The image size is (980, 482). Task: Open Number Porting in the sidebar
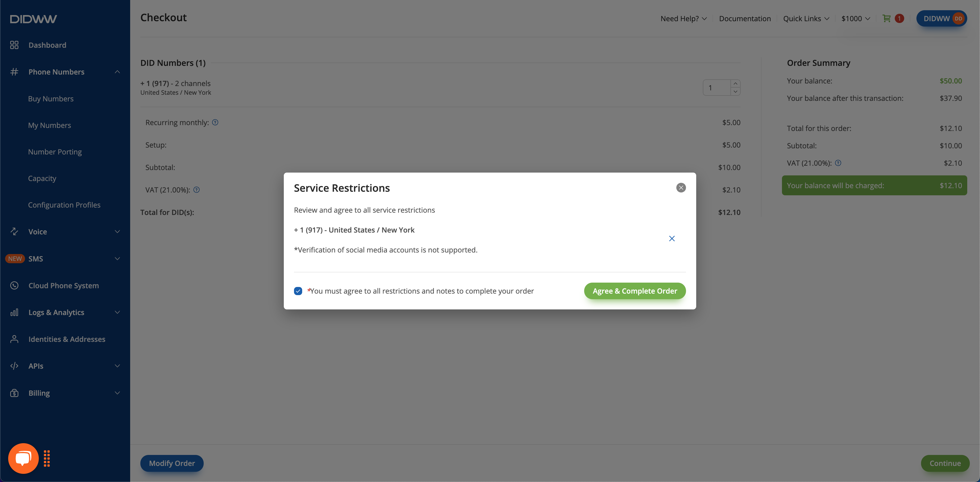tap(55, 152)
